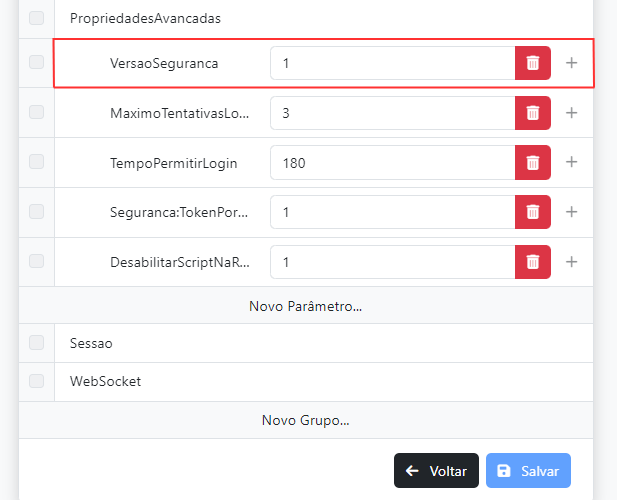Click the TempoPermitirLogin value field
This screenshot has height=500, width=617.
392,162
